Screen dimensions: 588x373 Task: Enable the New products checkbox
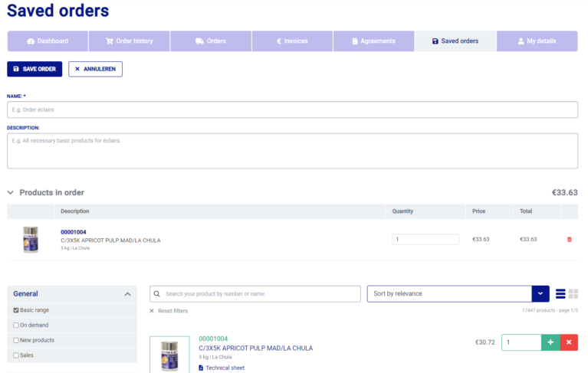pyautogui.click(x=16, y=340)
